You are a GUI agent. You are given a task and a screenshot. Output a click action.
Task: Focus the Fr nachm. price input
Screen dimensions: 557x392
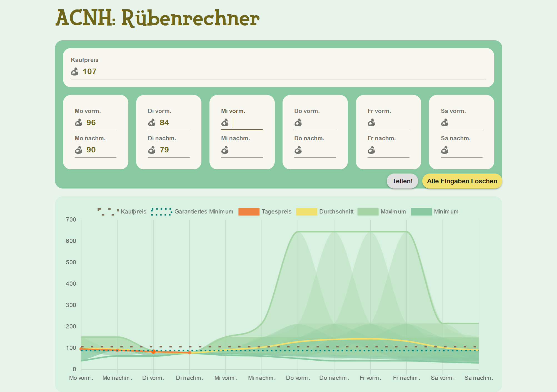click(394, 150)
